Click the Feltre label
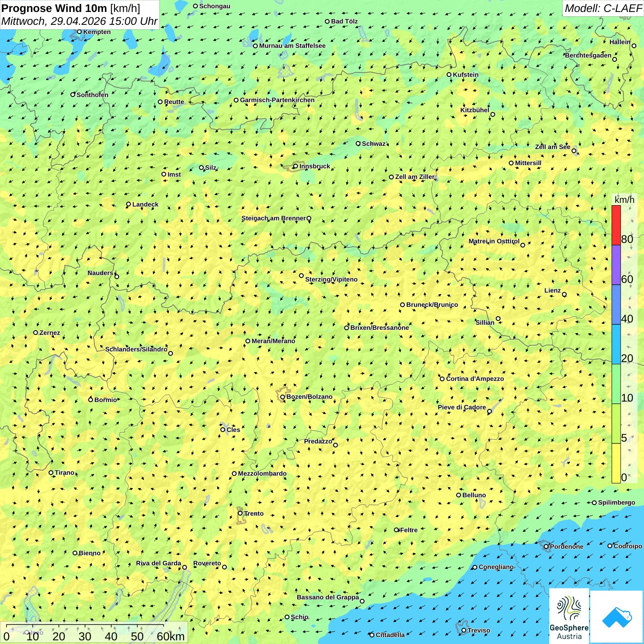 point(408,530)
